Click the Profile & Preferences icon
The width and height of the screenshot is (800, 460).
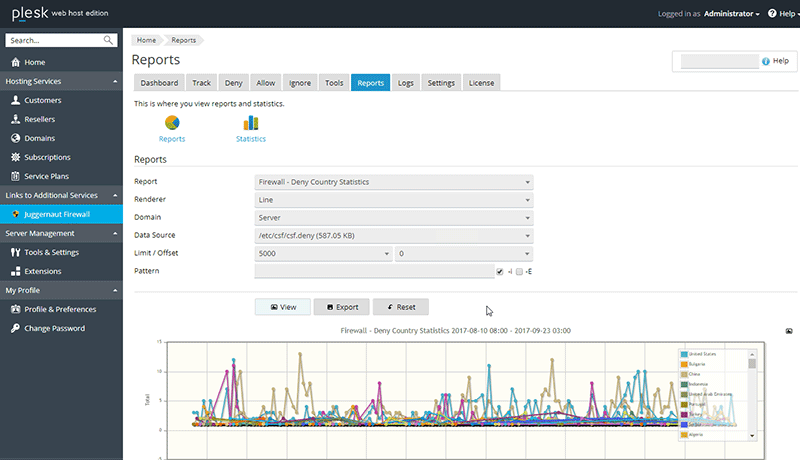(15, 309)
